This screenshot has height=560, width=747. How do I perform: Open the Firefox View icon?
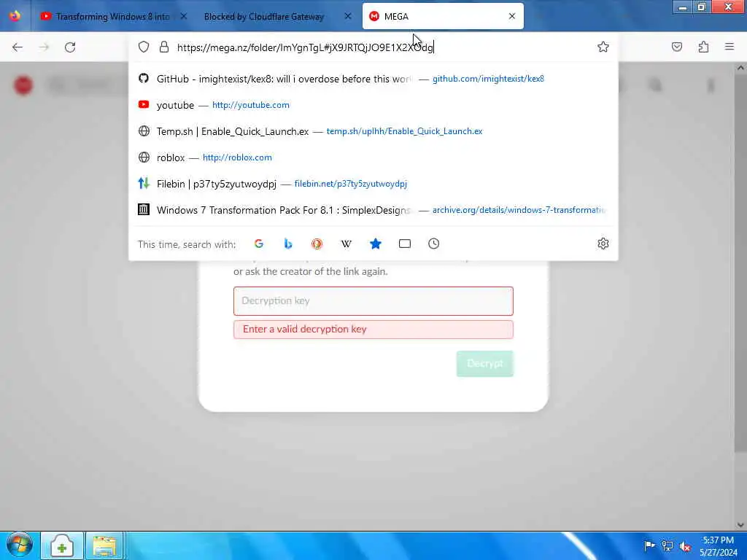(15, 16)
